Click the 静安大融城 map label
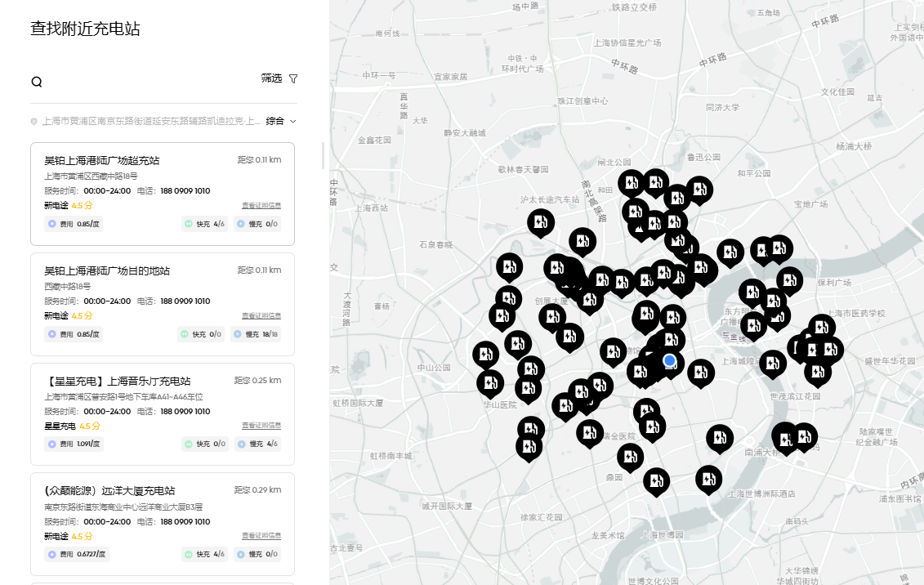Image resolution: width=924 pixels, height=585 pixels. 465,133
